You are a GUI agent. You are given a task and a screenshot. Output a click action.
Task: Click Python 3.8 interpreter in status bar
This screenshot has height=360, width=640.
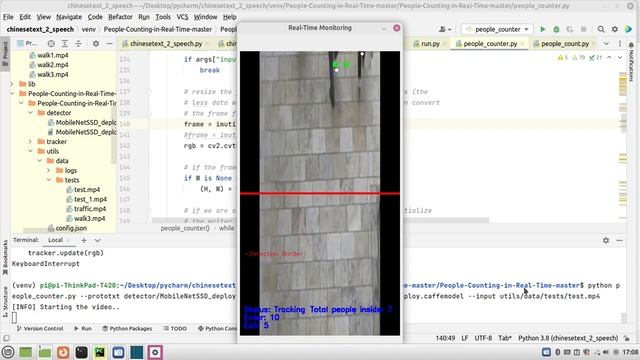coord(568,338)
